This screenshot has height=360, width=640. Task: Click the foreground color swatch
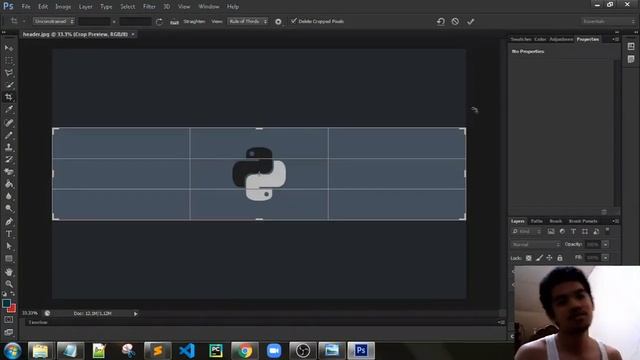pyautogui.click(x=6, y=303)
